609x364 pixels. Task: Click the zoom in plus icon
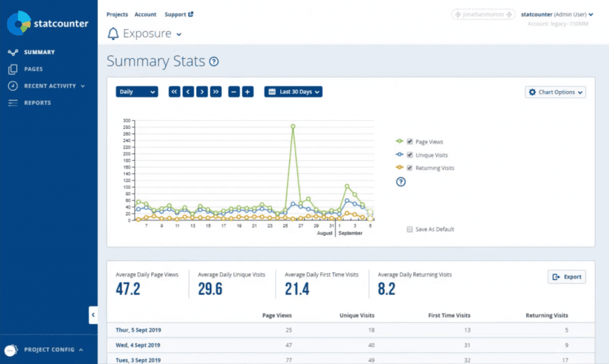tap(247, 92)
